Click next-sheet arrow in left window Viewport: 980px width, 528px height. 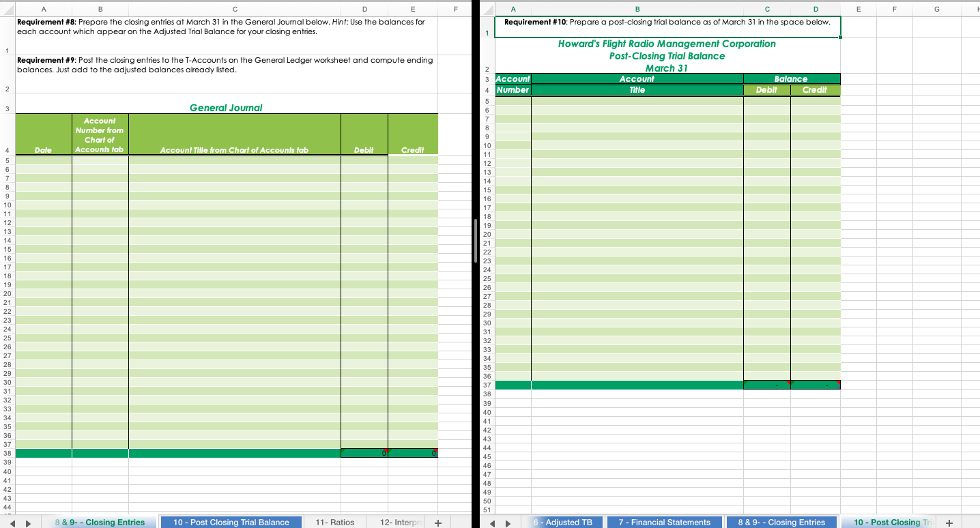point(29,523)
